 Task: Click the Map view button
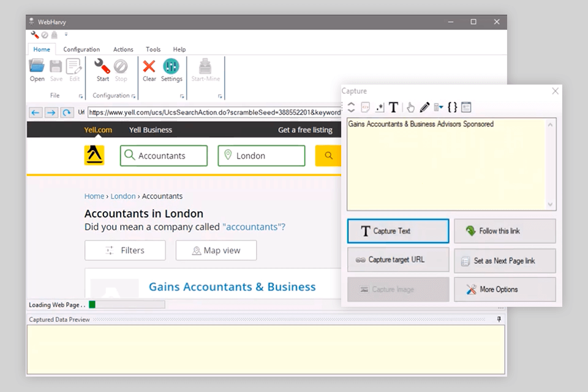coord(216,250)
